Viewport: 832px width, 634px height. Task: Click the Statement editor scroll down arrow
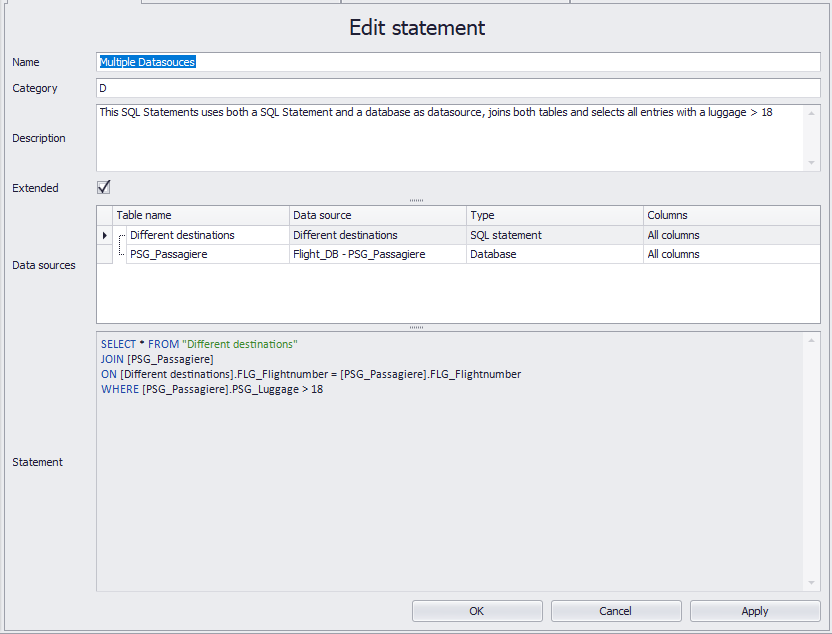click(x=811, y=583)
